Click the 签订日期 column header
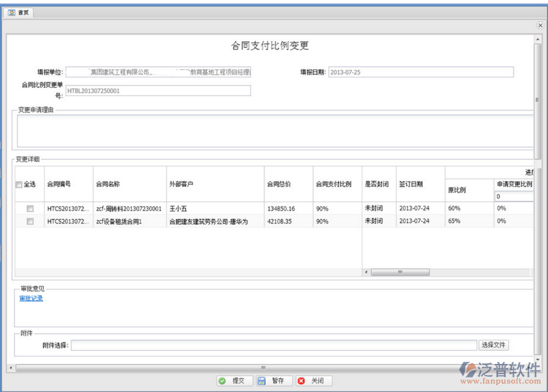 (410, 184)
